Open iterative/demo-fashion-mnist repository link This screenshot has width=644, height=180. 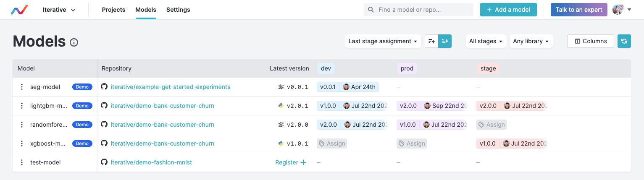coord(151,162)
